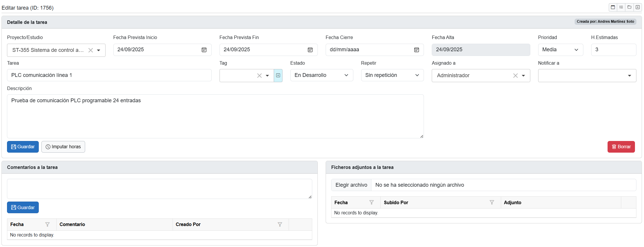This screenshot has height=247, width=644.
Task: Open the Fecha Cierre calendar picker
Action: coord(417,50)
